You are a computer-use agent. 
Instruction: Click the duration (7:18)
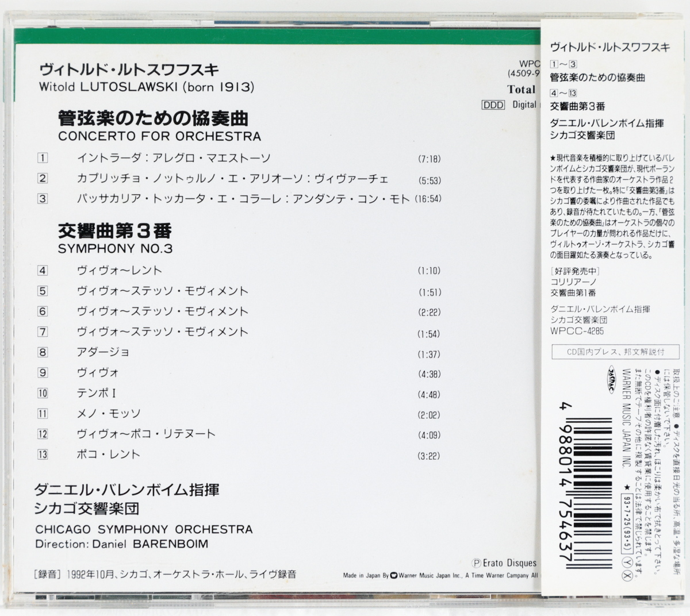430,159
